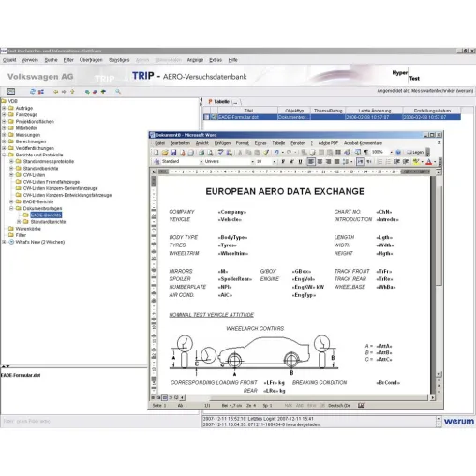This screenshot has width=476, height=476.
Task: Expand the What's New (2 Wochen) node
Action: (4, 242)
